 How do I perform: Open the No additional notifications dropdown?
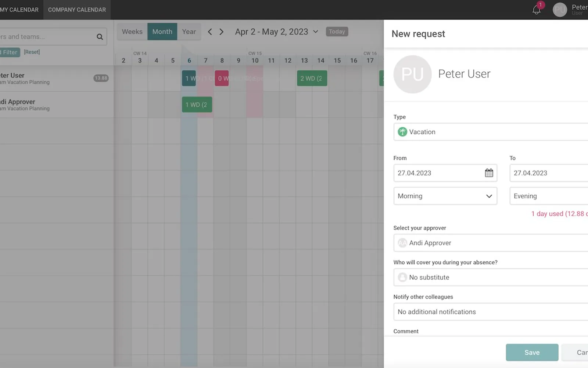(x=491, y=312)
